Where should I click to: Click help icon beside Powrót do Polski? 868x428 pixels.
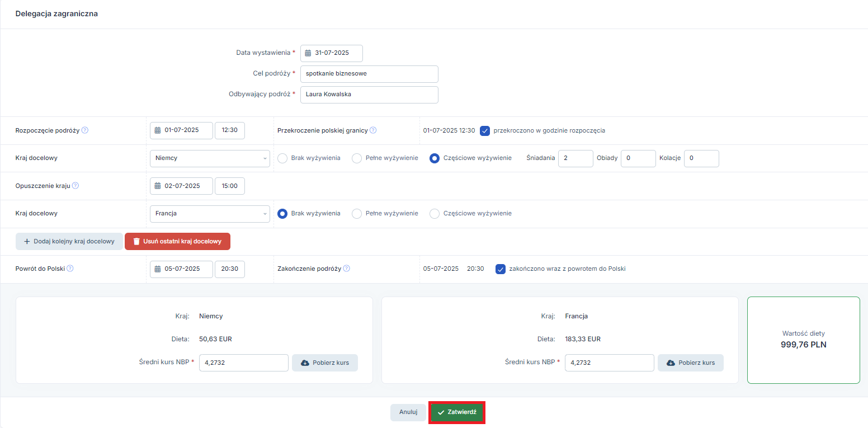[70, 269]
